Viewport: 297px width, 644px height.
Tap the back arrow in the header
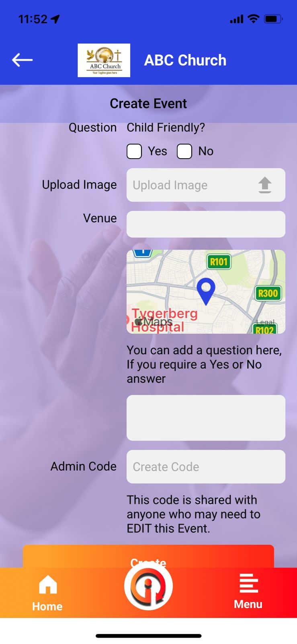point(22,60)
